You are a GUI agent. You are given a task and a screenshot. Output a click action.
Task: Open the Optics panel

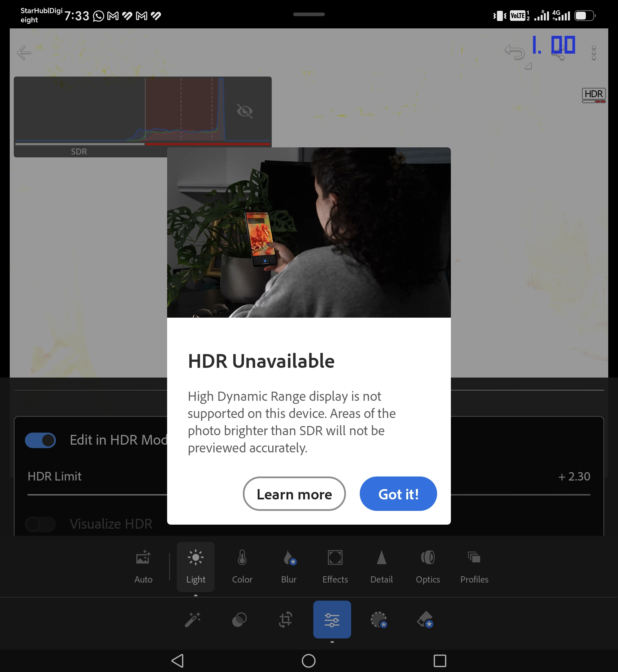tap(428, 566)
